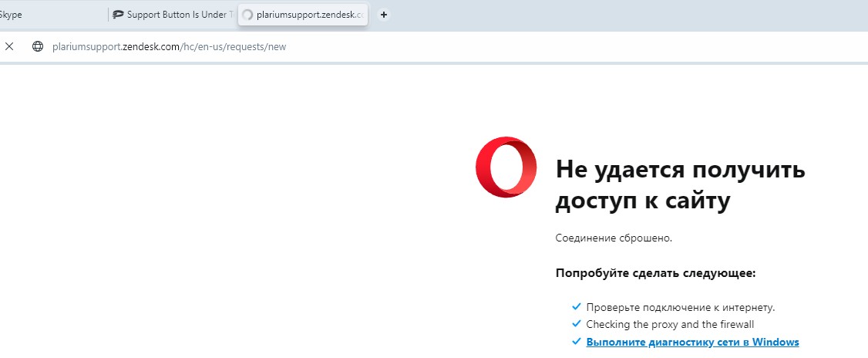Switch to the 'Support Button Is Under' tab

tap(173, 15)
